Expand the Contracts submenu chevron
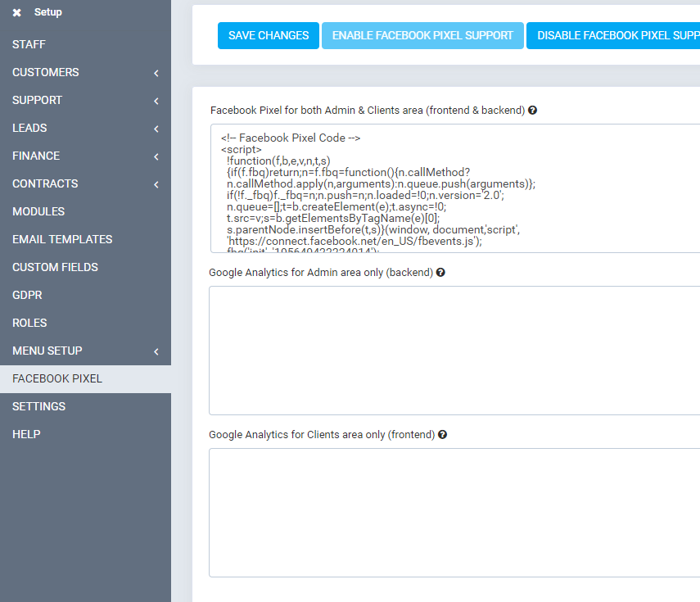 pos(156,184)
